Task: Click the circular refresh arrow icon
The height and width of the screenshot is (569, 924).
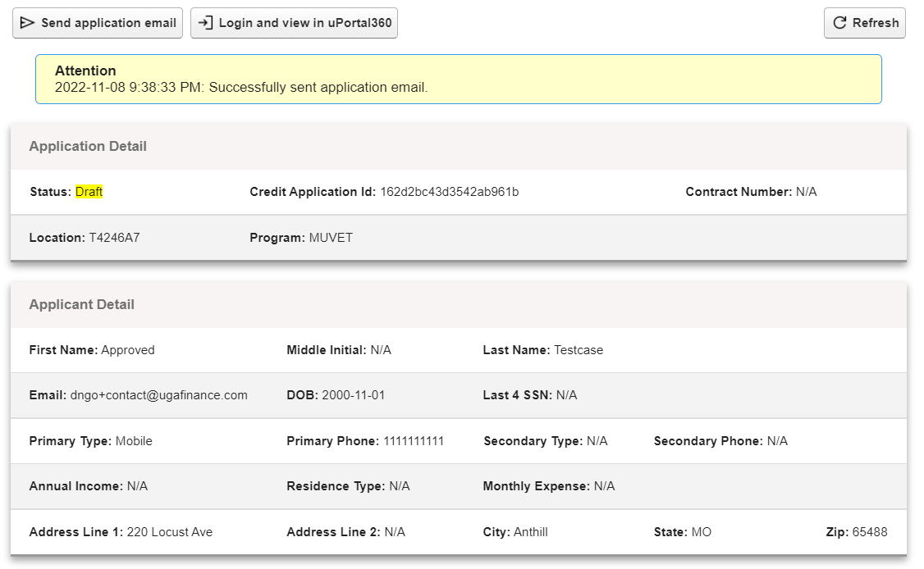Action: coord(839,23)
